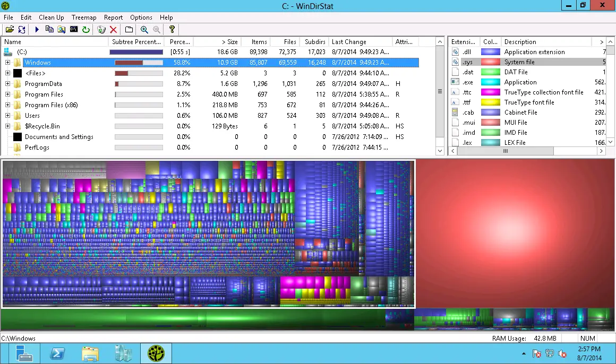Open File Explorer from the taskbar
616x364 pixels.
tap(90, 353)
